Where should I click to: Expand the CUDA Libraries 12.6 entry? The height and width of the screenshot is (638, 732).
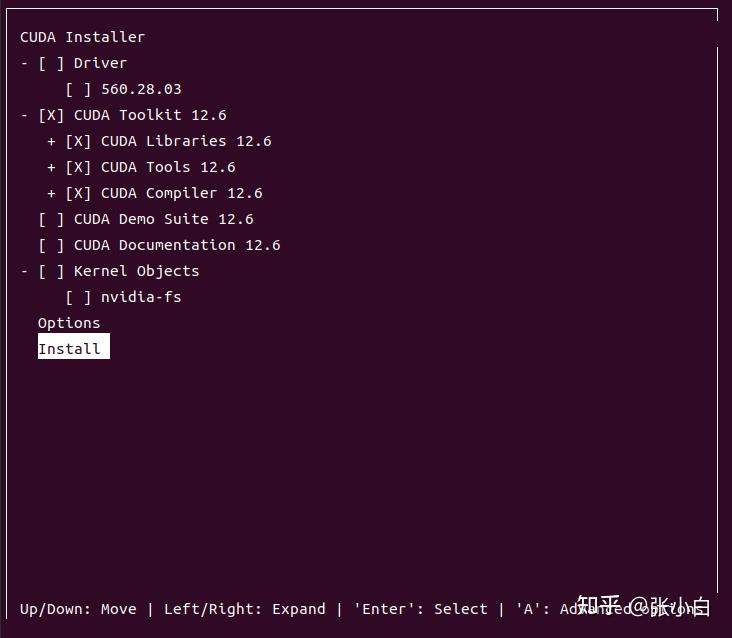click(x=51, y=141)
